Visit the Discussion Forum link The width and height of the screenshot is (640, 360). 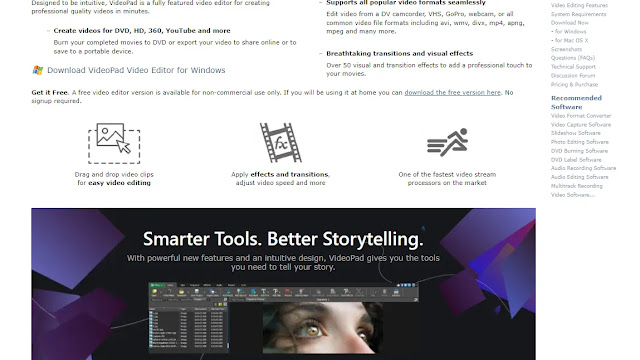tap(573, 76)
